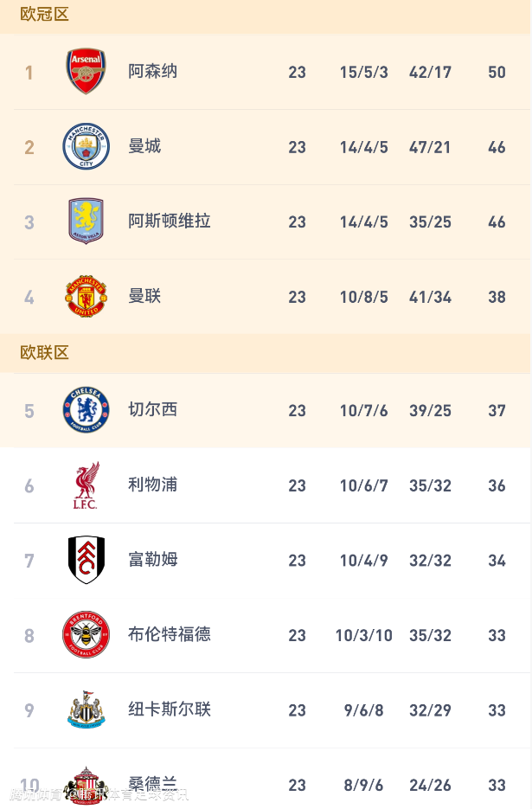The image size is (532, 809).
Task: Click the 纽卡斯尔联 team name
Action: (x=170, y=709)
